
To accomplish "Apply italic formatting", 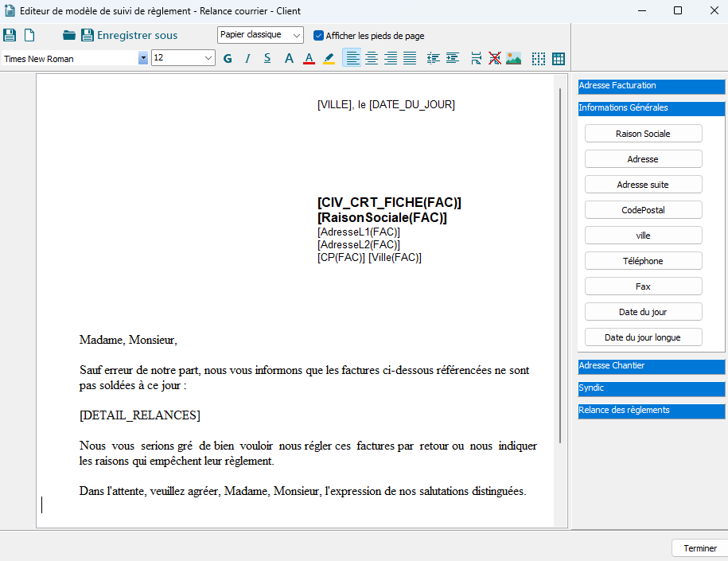I will (247, 57).
